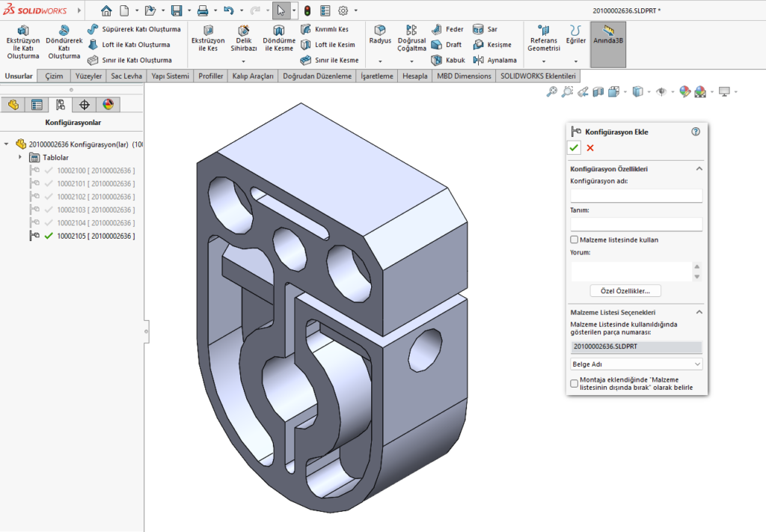Click the Konfigürasyon adı input field
The image size is (766, 532).
(636, 195)
